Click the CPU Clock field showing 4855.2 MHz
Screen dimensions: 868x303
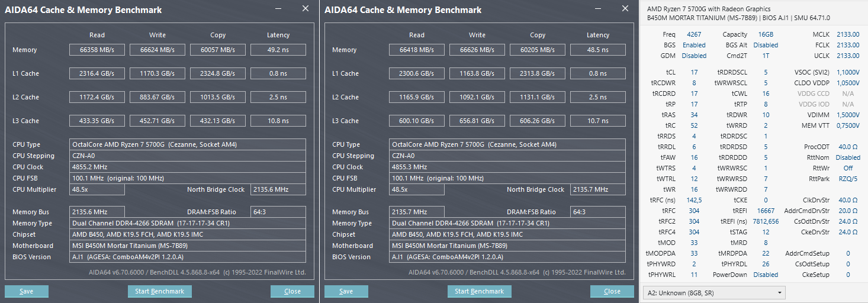coord(188,167)
